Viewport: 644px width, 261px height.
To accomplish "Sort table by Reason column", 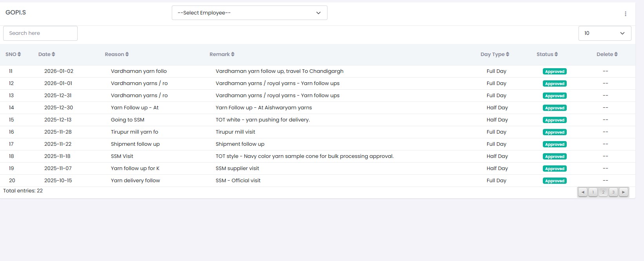I will pos(116,54).
